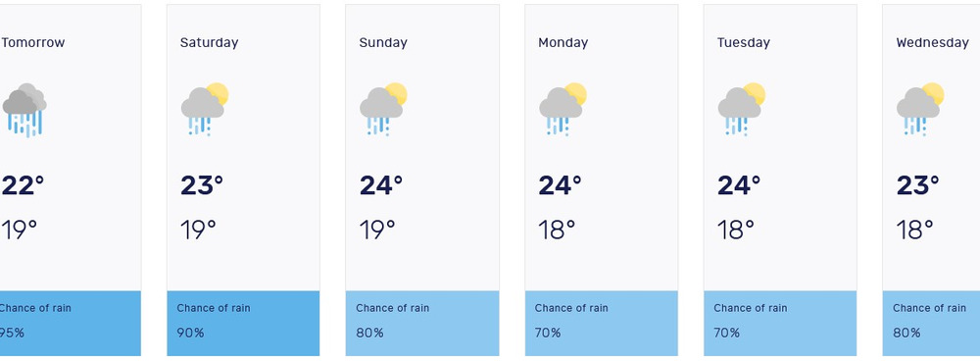
Task: Open the Wednesday forecast heading
Action: pos(933,42)
